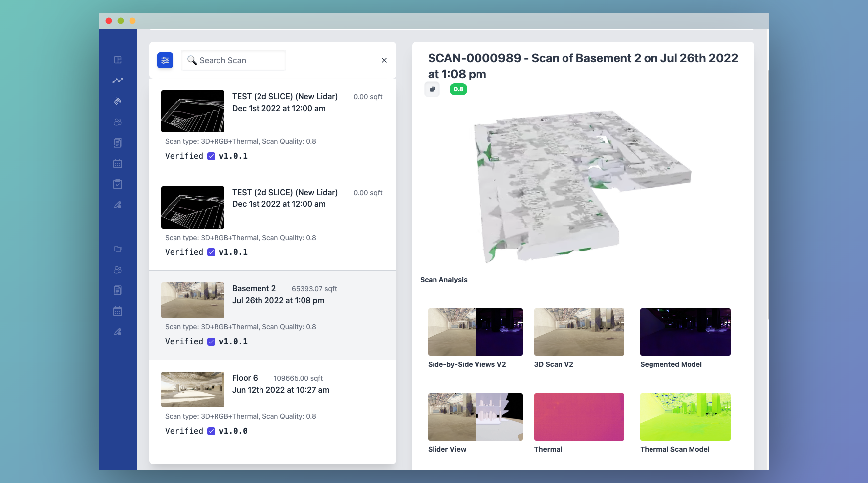Click the green 0.8 quality badge
This screenshot has height=483, width=868.
tap(458, 89)
